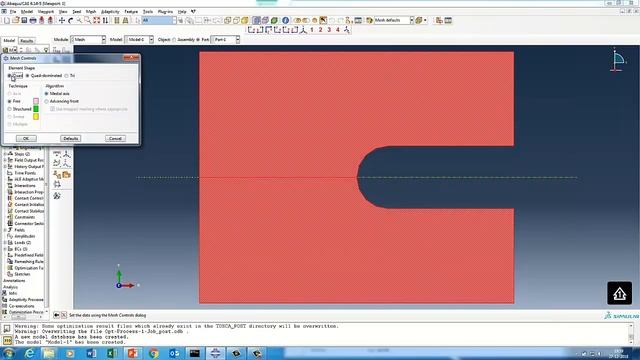This screenshot has width=640, height=360.
Task: Click the New model database icon
Action: (x=7, y=20)
